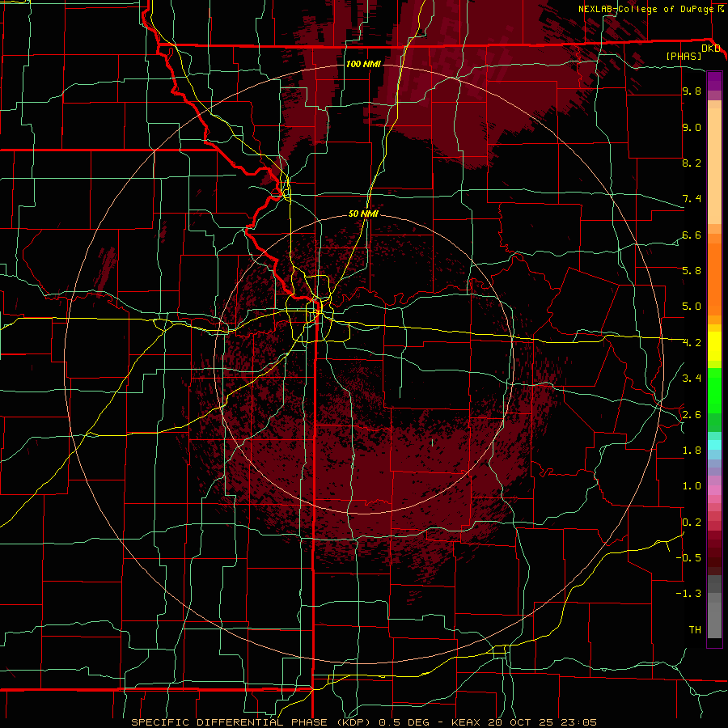Click the 0.2 value on the color scale

[692, 522]
